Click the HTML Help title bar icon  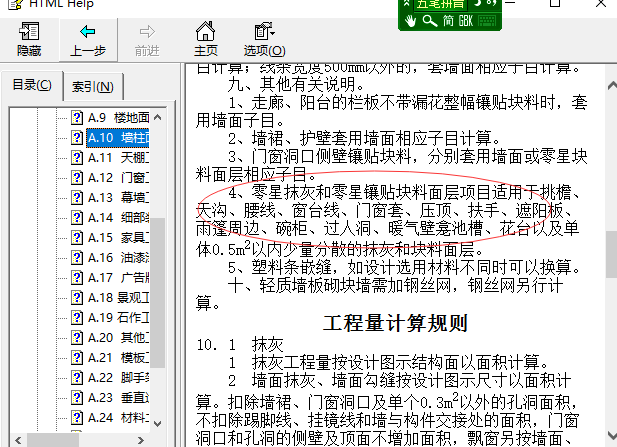click(16, 4)
